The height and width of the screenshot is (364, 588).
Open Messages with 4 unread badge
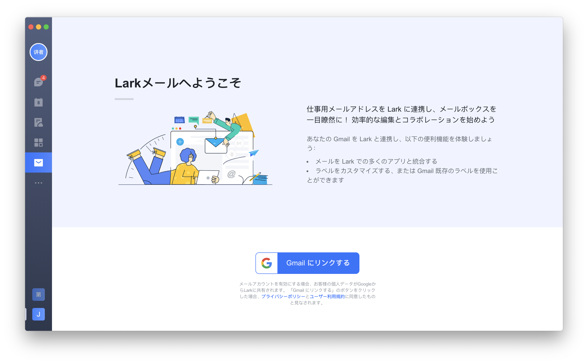(39, 82)
